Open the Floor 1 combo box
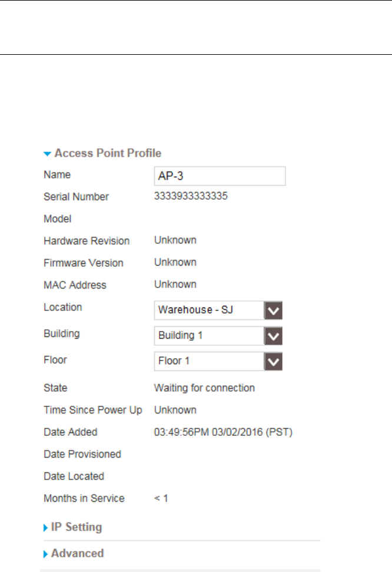This screenshot has width=392, height=572. click(x=208, y=361)
